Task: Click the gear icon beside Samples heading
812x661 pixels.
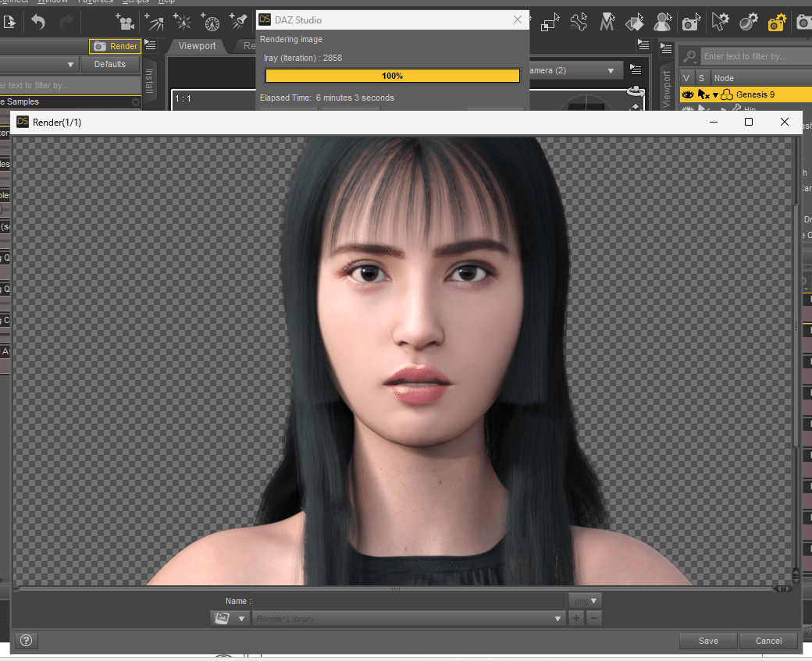Action: pos(135,102)
